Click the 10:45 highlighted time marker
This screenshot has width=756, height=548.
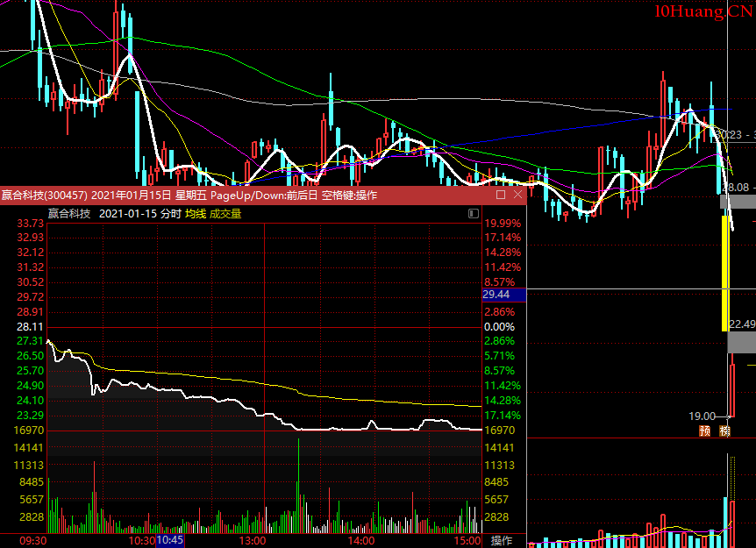169,540
